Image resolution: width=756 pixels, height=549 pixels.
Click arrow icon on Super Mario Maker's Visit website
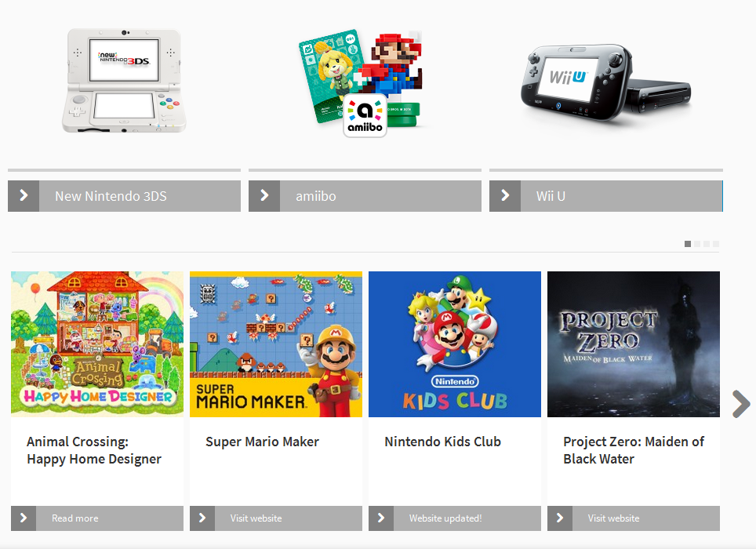coord(202,518)
